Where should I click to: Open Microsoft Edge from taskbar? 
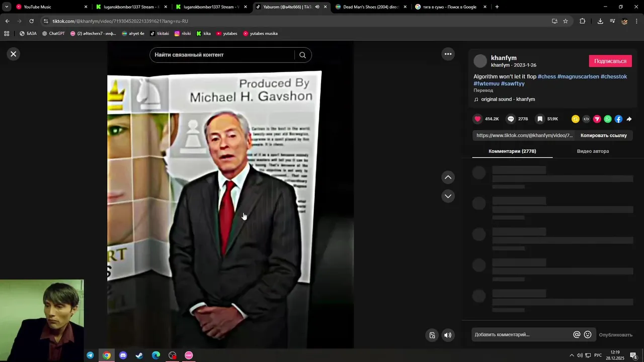pos(156,355)
